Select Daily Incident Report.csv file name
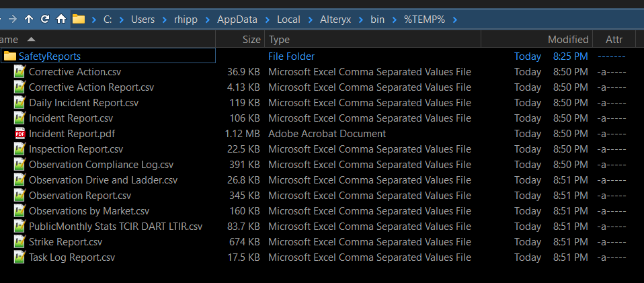 click(84, 103)
